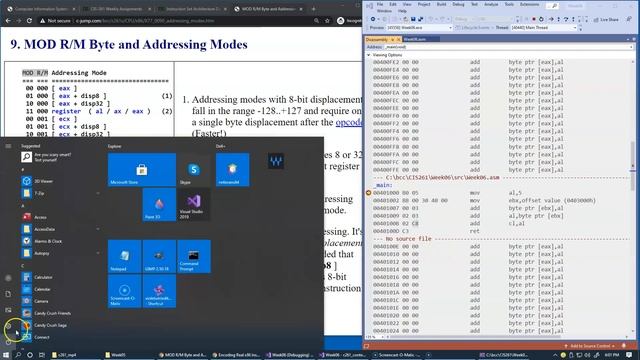This screenshot has width=640, height=360.
Task: Open Visual Studio Debug menu
Action: click(x=458, y=4)
